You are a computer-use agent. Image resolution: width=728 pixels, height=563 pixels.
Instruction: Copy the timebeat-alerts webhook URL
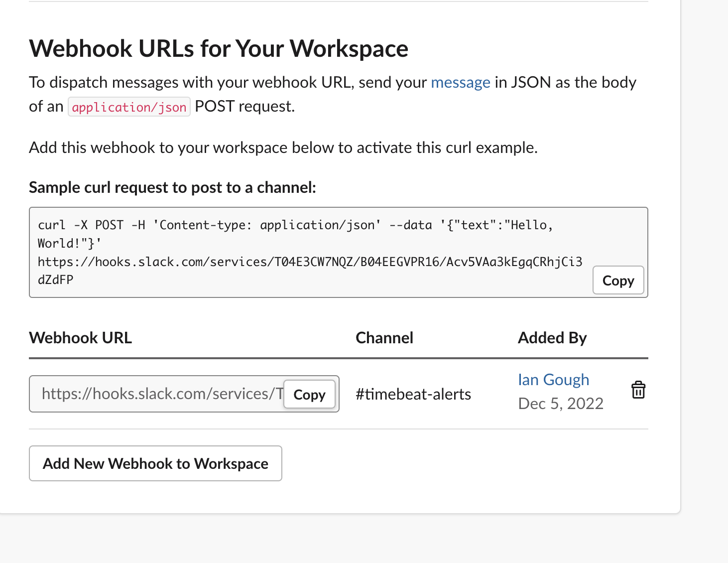click(309, 395)
